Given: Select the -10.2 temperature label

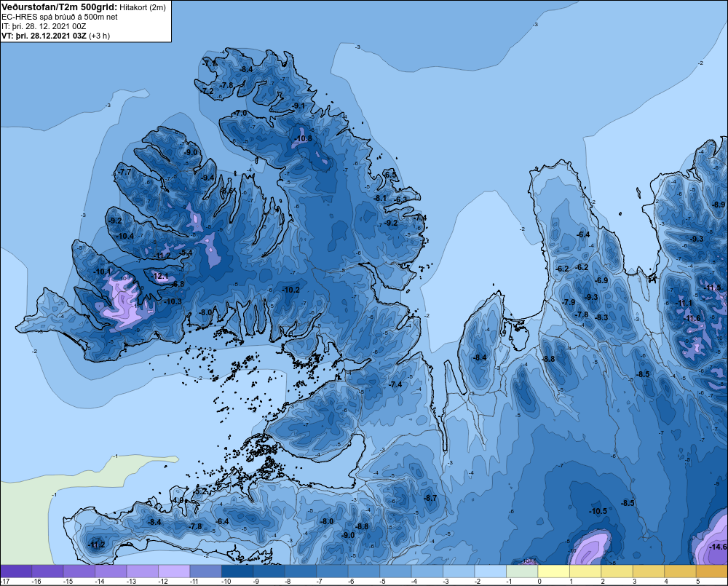Looking at the screenshot, I should [291, 290].
